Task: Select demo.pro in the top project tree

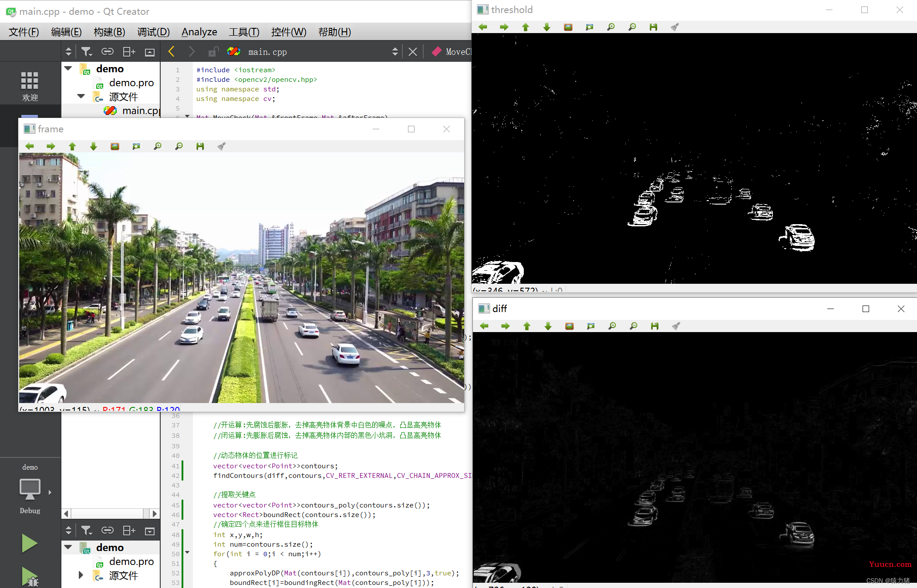Action: 131,83
